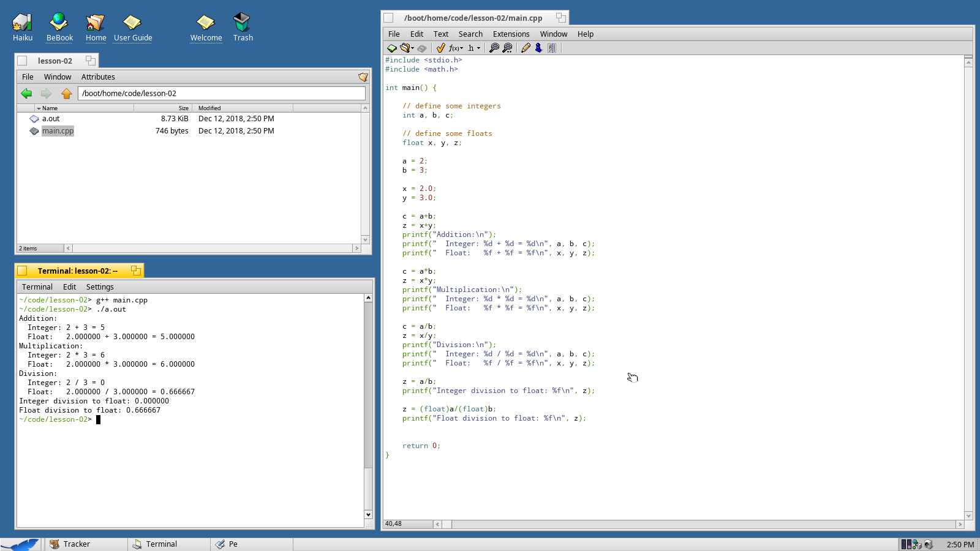Image resolution: width=980 pixels, height=551 pixels.
Task: Click Terminal scrollbar up arrow
Action: pyautogui.click(x=368, y=298)
